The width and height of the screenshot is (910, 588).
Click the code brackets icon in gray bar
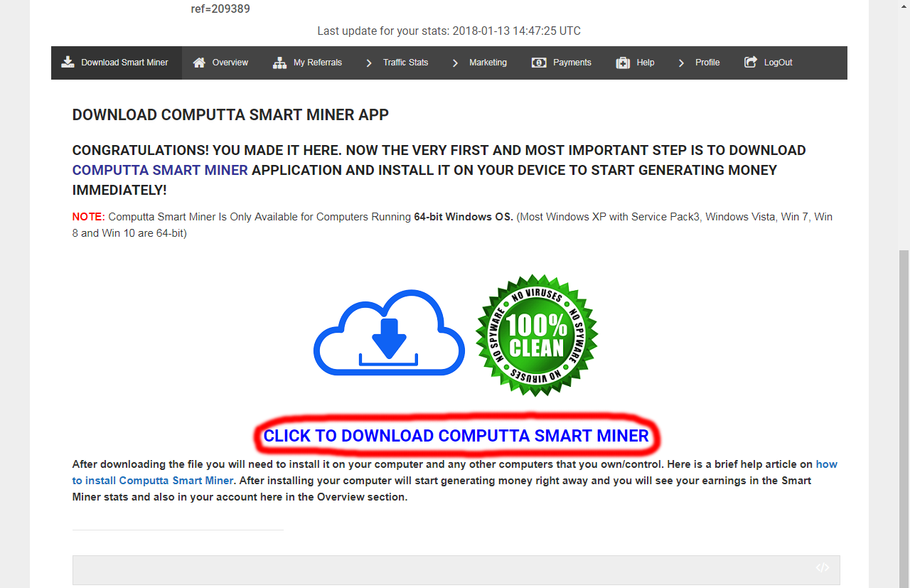pos(823,567)
